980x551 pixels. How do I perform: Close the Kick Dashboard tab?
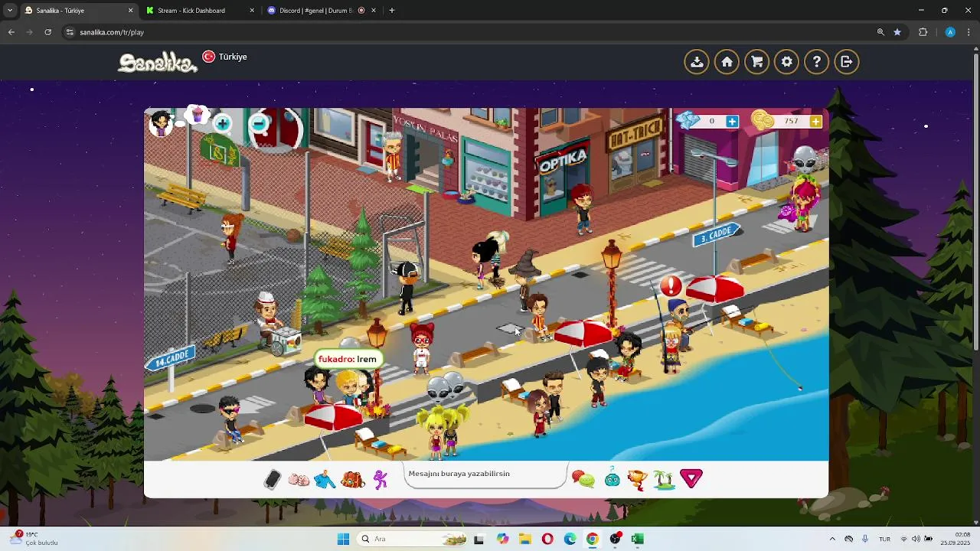pos(252,11)
